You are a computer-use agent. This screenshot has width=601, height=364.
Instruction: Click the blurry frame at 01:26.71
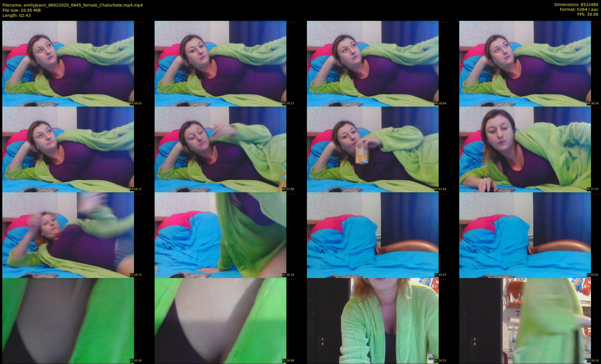point(68,235)
